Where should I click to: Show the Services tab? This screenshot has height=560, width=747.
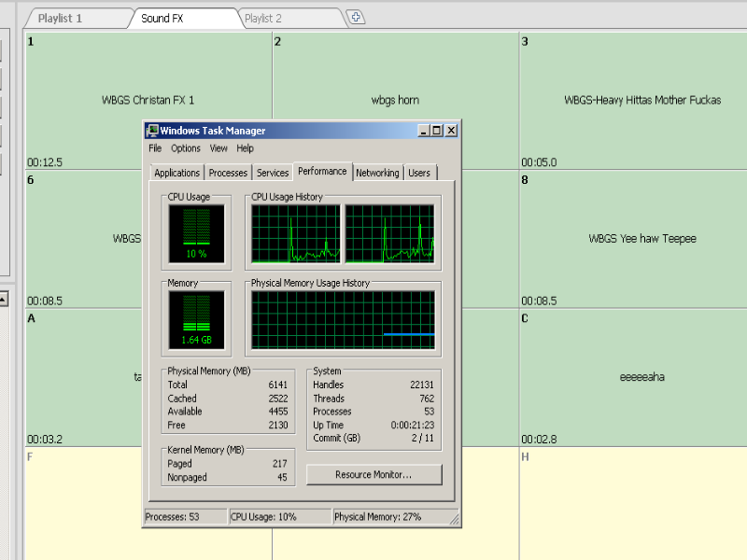pyautogui.click(x=273, y=173)
